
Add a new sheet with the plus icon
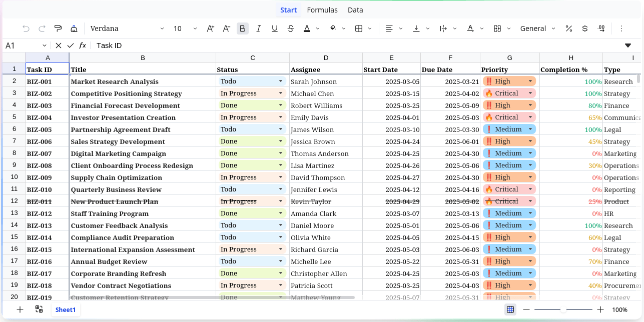point(20,309)
